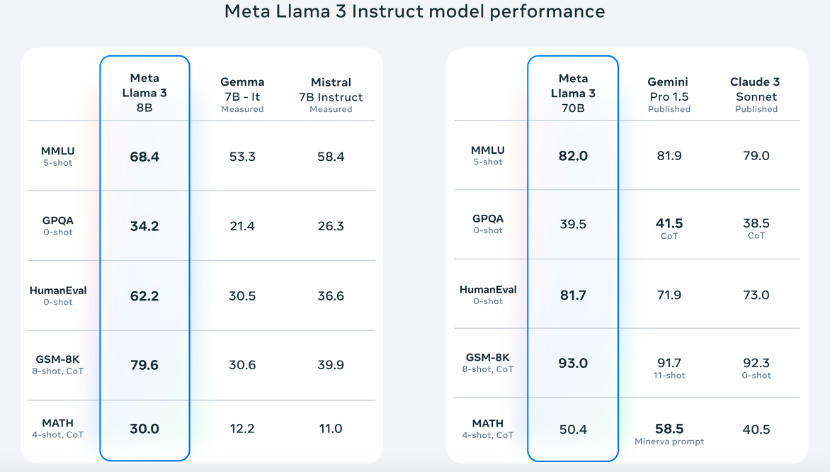Viewport: 830px width, 472px height.
Task: Click the HumanEval row label in left table
Action: [58, 295]
